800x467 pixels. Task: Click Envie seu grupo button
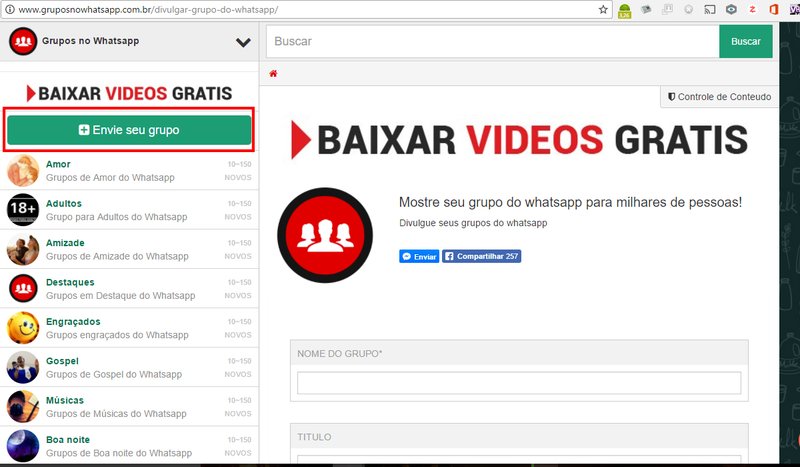pyautogui.click(x=129, y=130)
